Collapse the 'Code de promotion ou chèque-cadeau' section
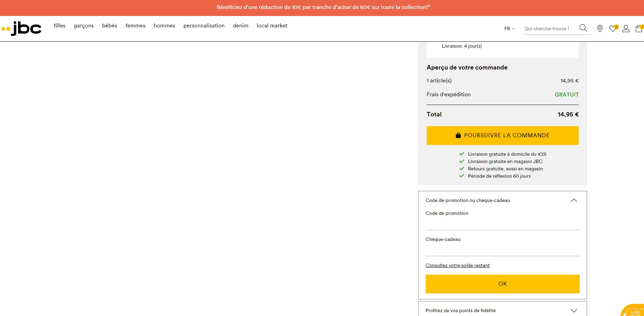The height and width of the screenshot is (316, 644). [x=574, y=200]
